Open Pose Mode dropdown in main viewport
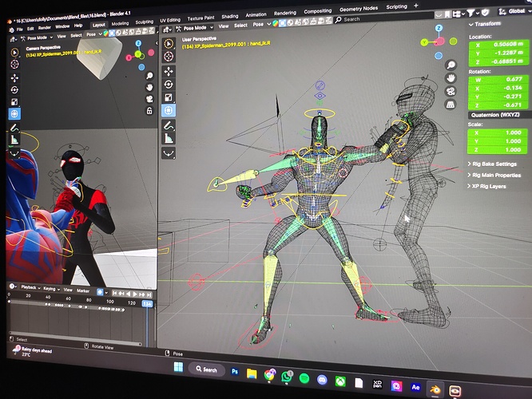The width and height of the screenshot is (532, 399). click(x=195, y=28)
